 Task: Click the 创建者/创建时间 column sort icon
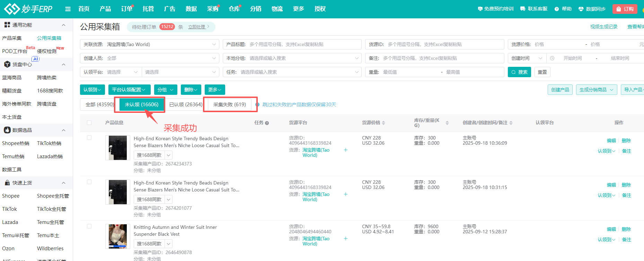[x=511, y=123]
